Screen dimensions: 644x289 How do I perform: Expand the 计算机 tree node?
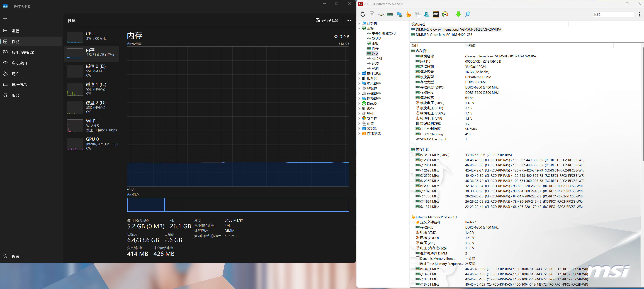tap(359, 23)
